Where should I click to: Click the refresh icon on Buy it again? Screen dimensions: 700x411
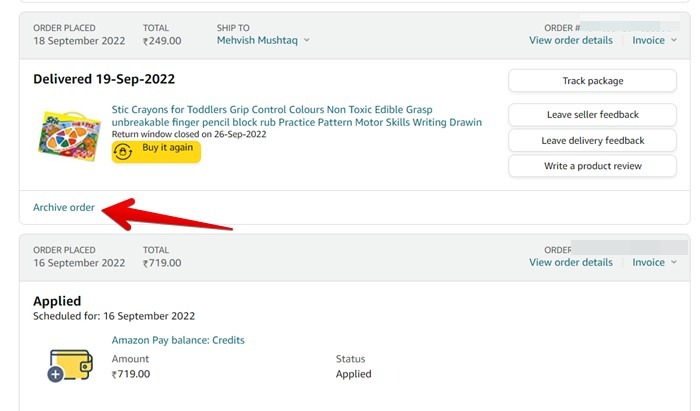point(122,152)
